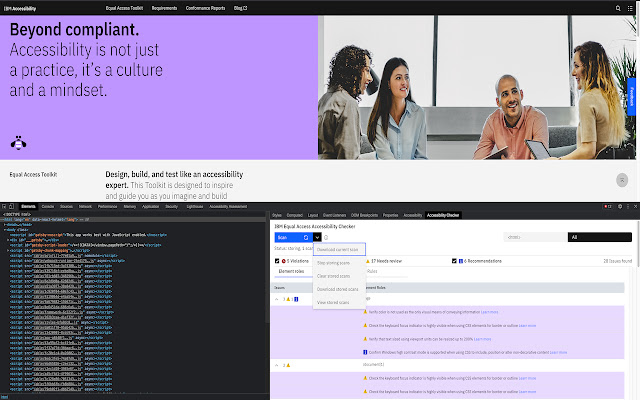
Task: Open the Lighthouse tab in DevTools
Action: coord(195,207)
